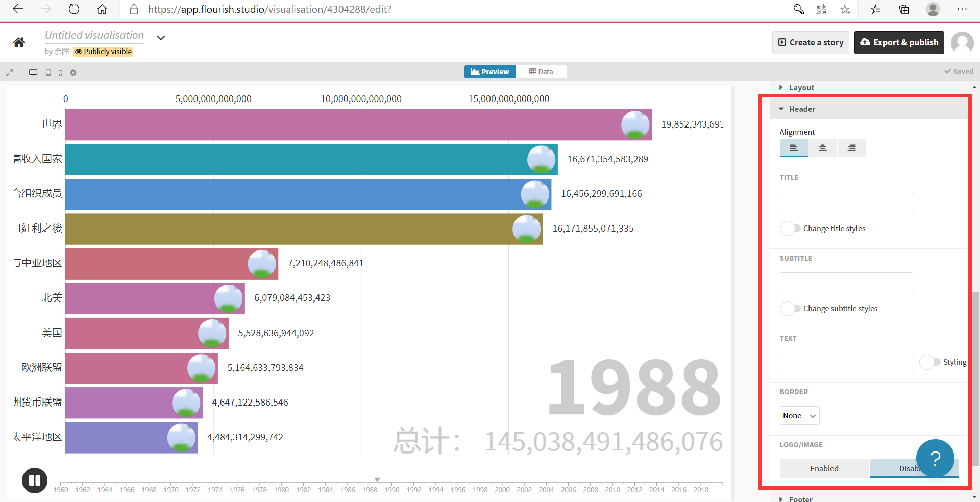Click the translate page icon
Screen dimensions: 980x502
pos(822,9)
